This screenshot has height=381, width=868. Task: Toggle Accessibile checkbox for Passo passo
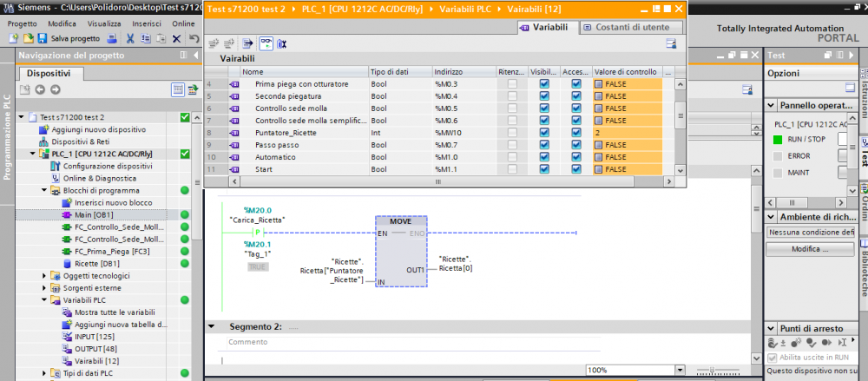[576, 145]
